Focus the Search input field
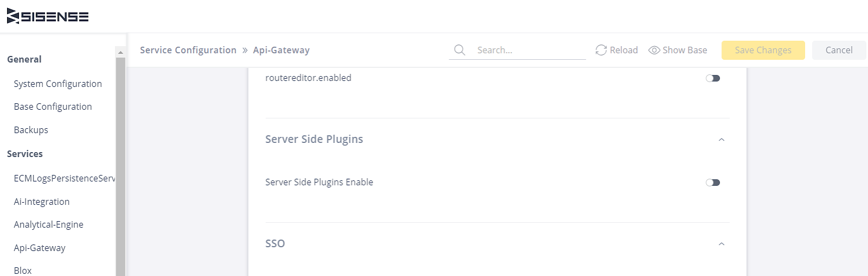Viewport: 868px width, 276px height. point(529,50)
